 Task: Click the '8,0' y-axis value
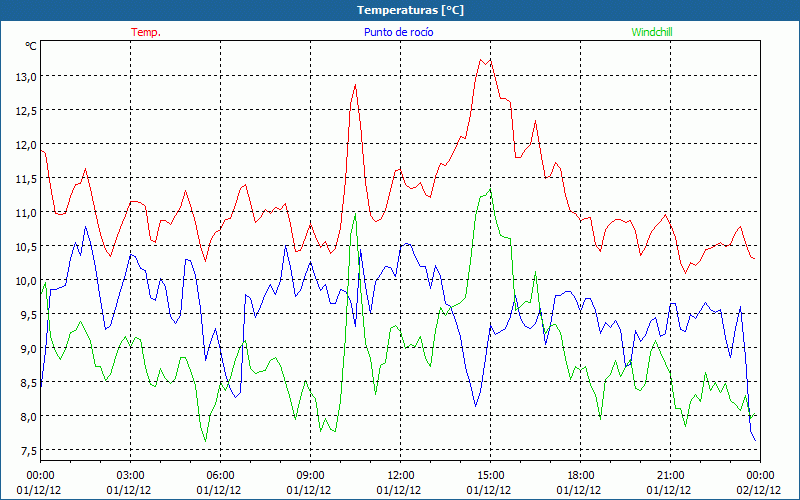pos(28,416)
